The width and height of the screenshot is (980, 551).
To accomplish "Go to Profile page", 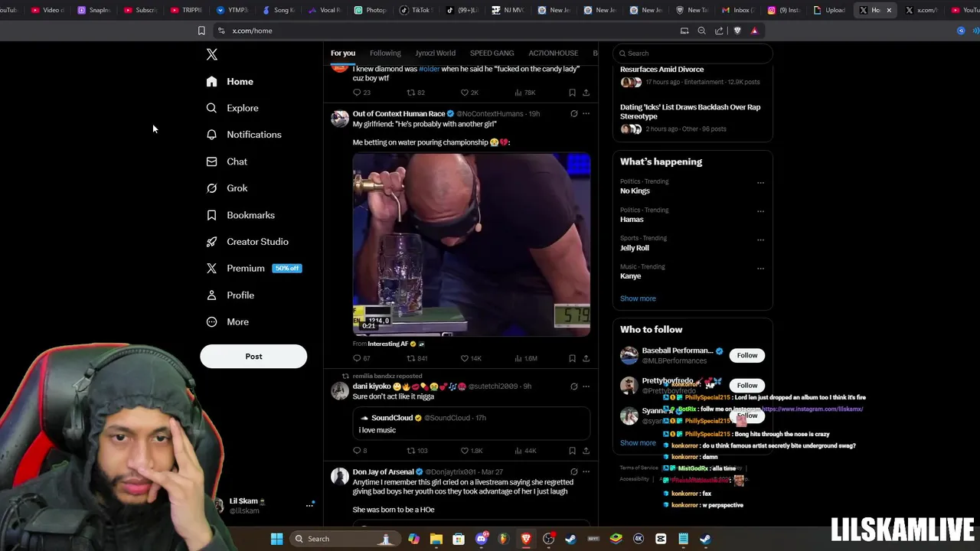I will click(x=230, y=295).
